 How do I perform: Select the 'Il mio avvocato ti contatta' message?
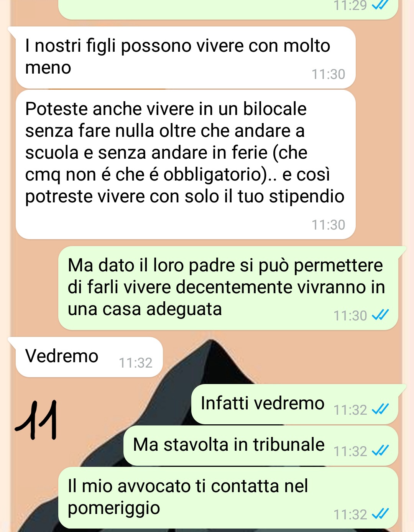[x=228, y=498]
